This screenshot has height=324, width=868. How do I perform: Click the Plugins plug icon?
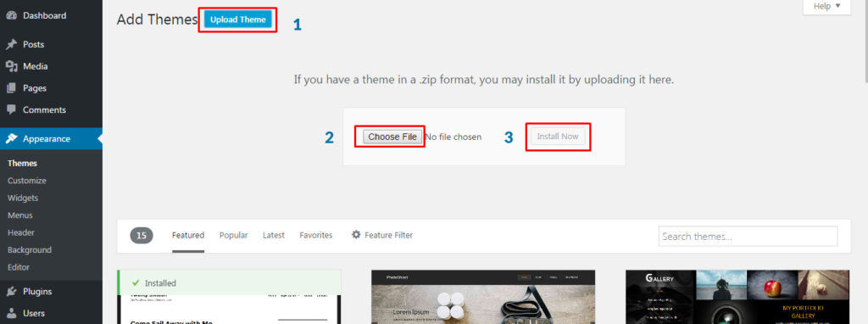coord(11,291)
